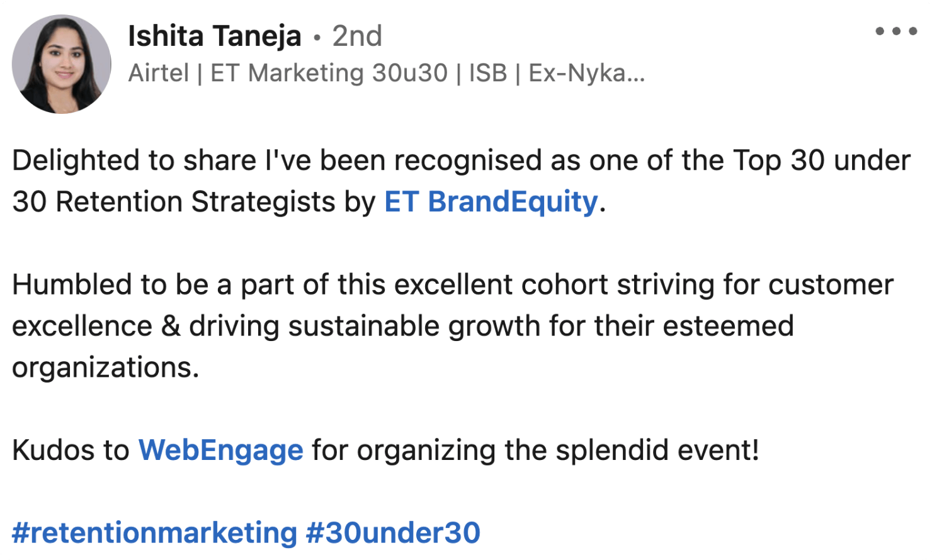932x560 pixels.
Task: Click the "30 Retention Strategists by" text
Action: click(x=194, y=202)
